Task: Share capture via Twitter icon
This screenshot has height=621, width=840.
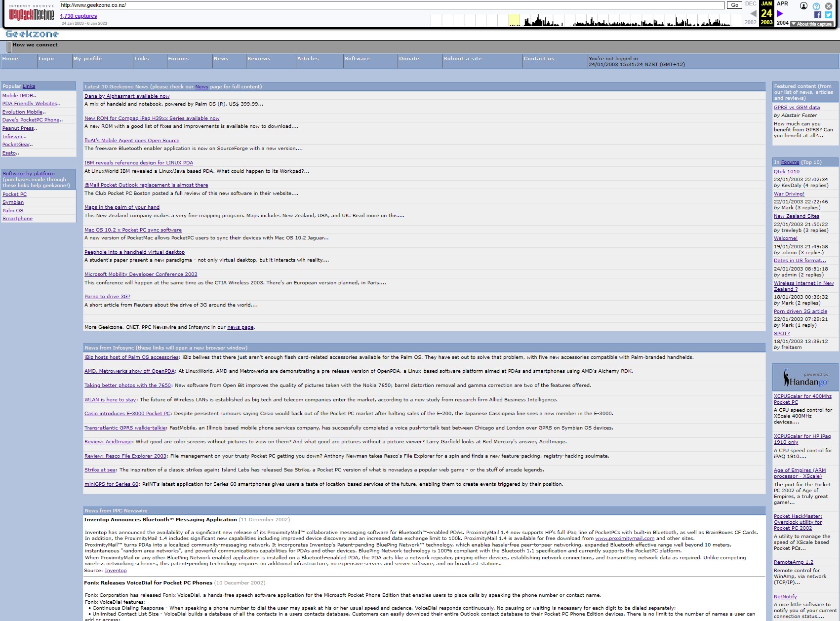Action: tap(828, 15)
